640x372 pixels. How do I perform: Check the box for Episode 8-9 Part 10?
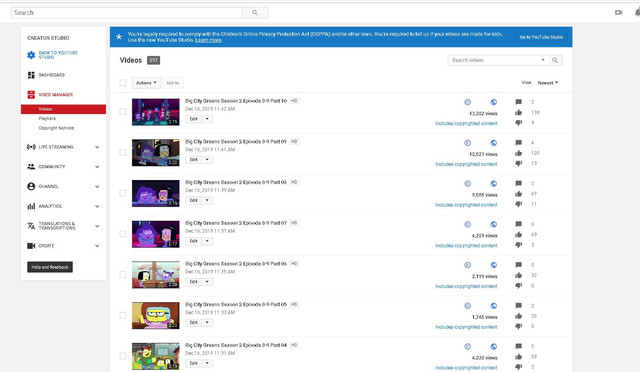point(123,111)
